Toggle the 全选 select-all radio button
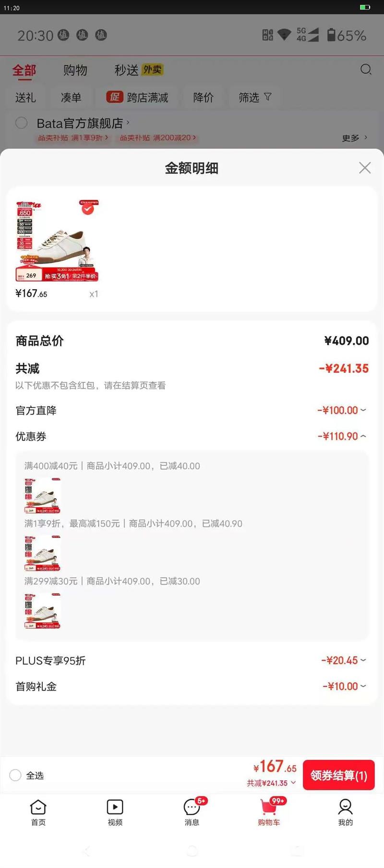The height and width of the screenshot is (868, 384). (x=15, y=775)
